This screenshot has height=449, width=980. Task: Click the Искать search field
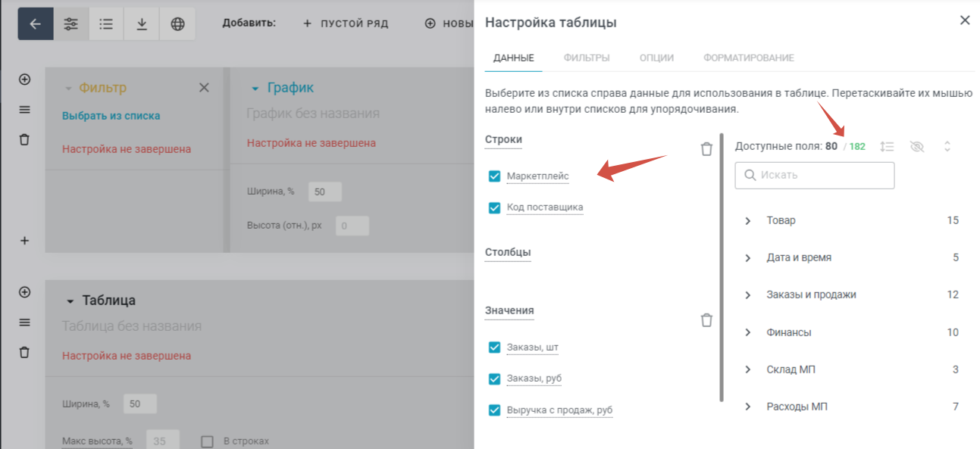coord(815,175)
